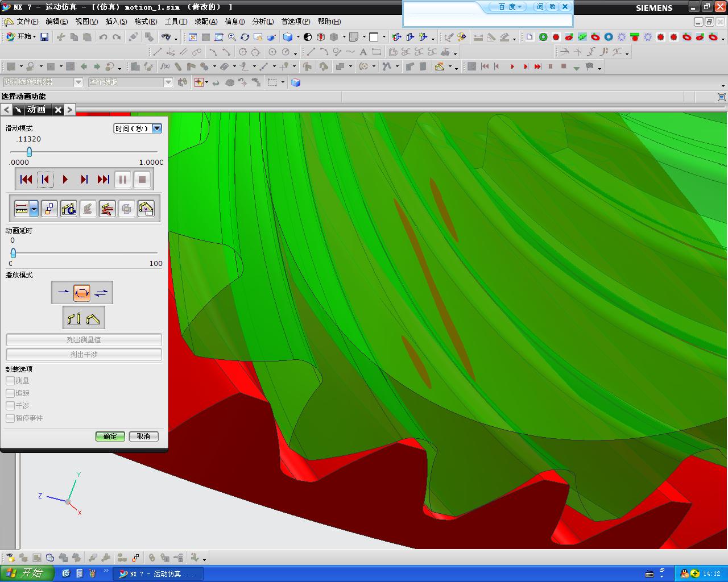Open the 编辑(E) menu

56,22
